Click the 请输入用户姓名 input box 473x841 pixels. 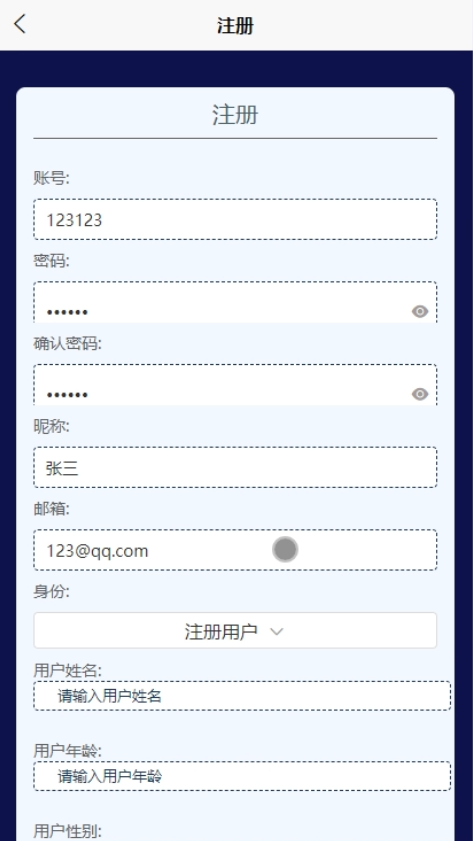(242, 696)
